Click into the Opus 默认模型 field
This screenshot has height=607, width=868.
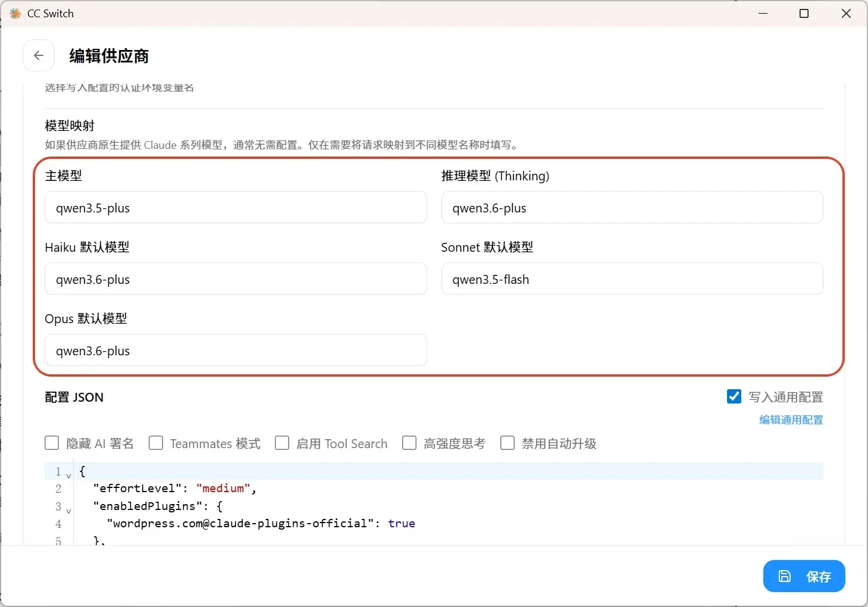coord(236,351)
